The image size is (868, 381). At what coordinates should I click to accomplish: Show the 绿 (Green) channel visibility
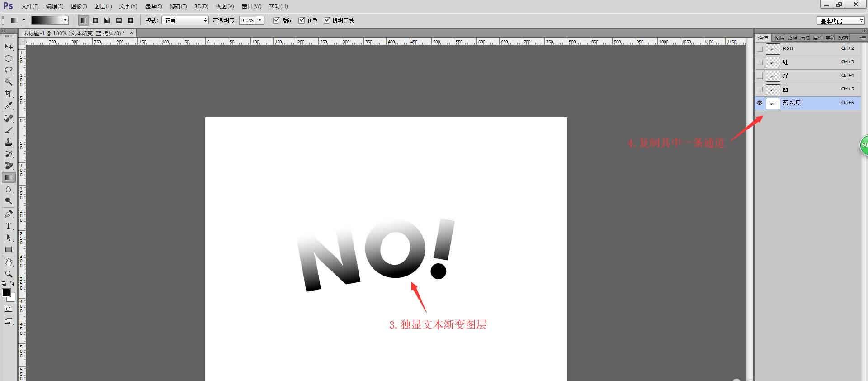(x=760, y=76)
